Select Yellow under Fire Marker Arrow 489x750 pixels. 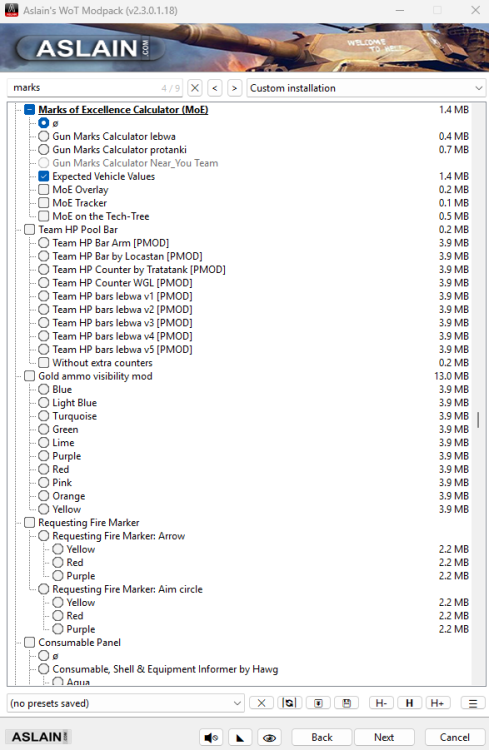point(58,549)
